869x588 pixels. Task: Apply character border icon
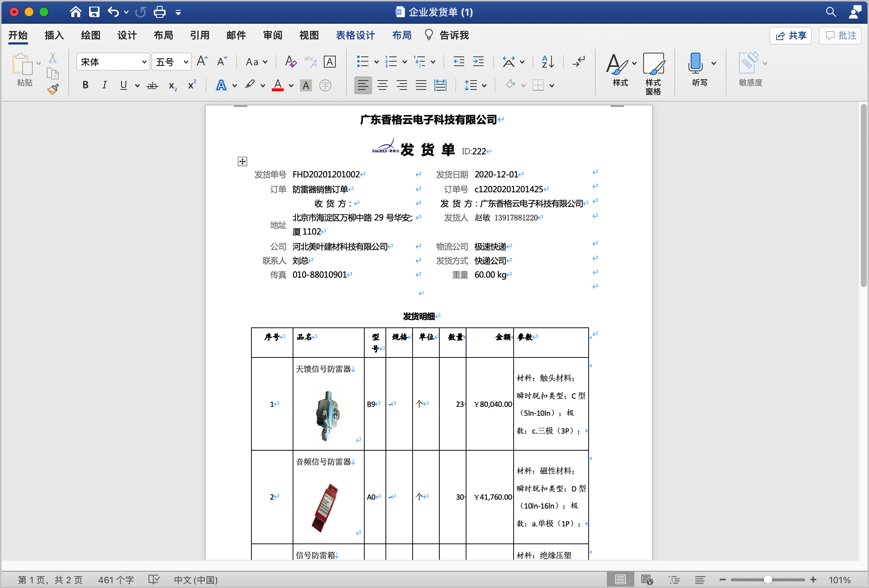[x=330, y=61]
